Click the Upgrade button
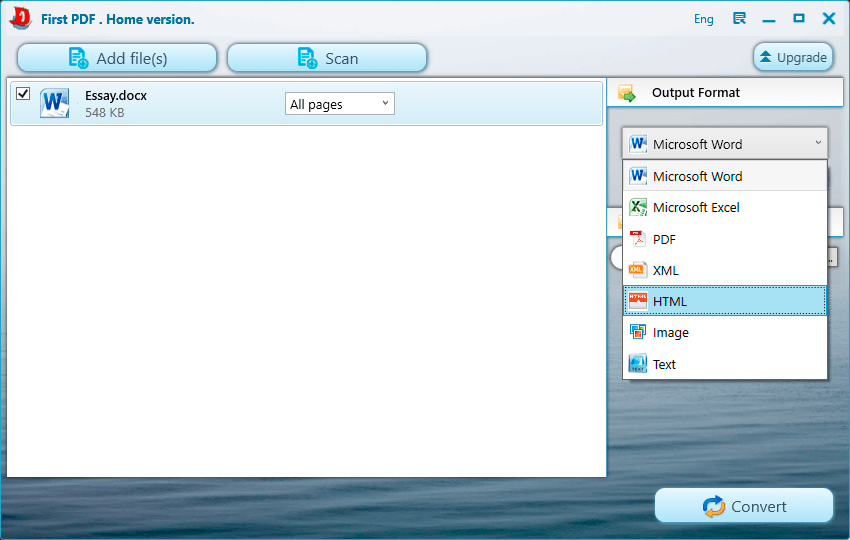 793,57
